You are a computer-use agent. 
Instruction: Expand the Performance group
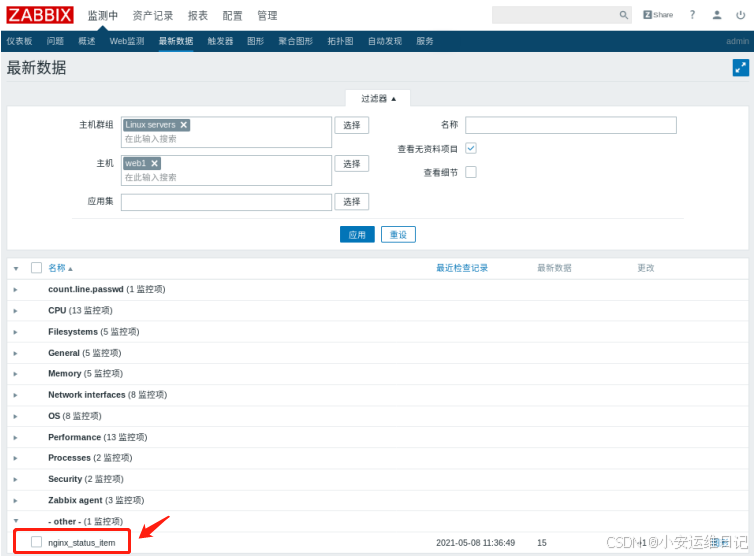point(15,438)
